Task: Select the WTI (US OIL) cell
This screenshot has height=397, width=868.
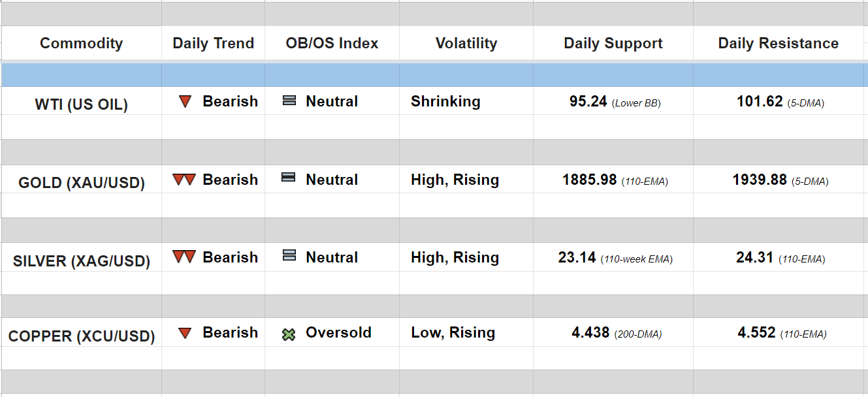Action: click(x=81, y=104)
